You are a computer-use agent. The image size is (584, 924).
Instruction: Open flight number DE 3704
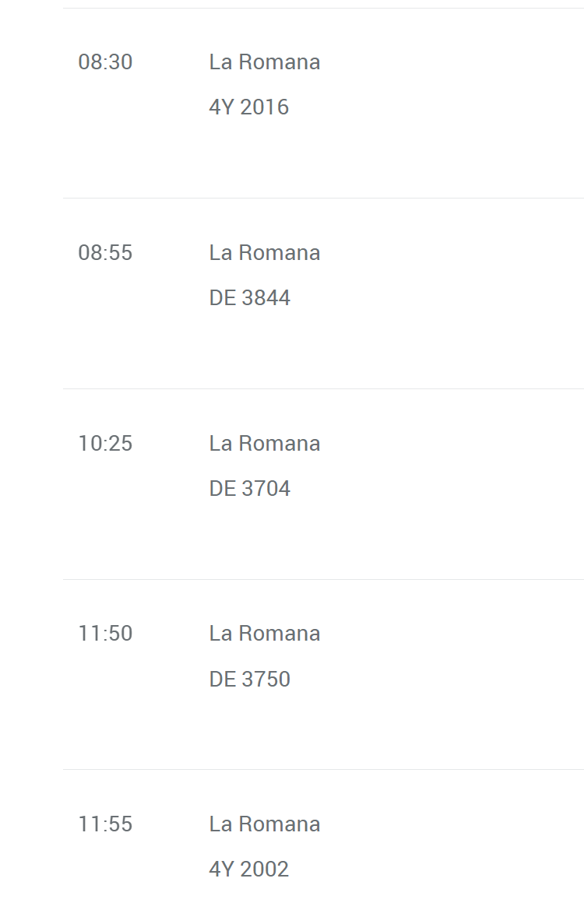249,489
